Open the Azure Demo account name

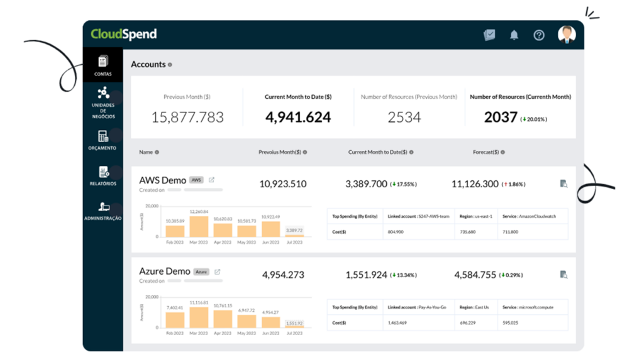165,271
